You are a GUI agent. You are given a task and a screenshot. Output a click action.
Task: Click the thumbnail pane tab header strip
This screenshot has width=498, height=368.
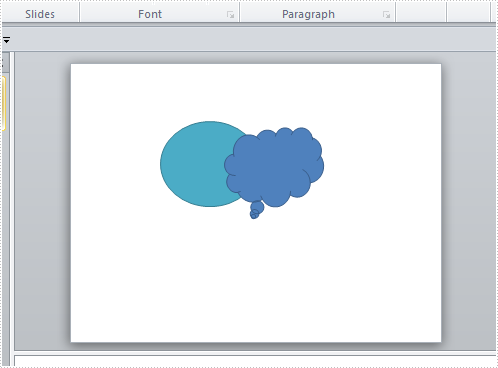[x=6, y=62]
